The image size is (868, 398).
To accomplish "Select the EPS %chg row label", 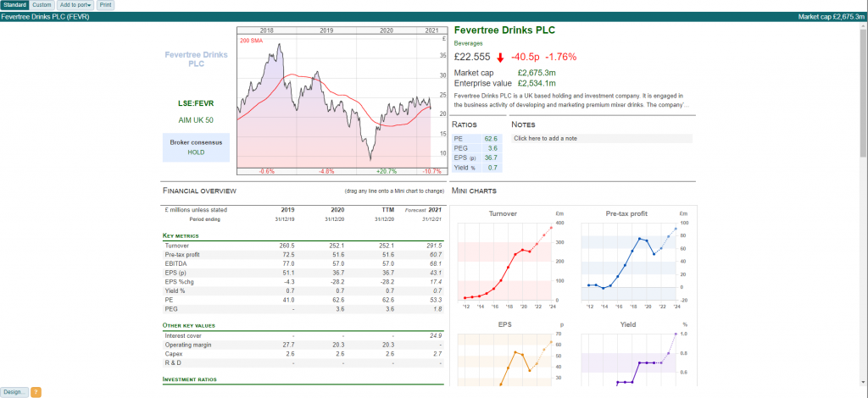I will pos(178,281).
